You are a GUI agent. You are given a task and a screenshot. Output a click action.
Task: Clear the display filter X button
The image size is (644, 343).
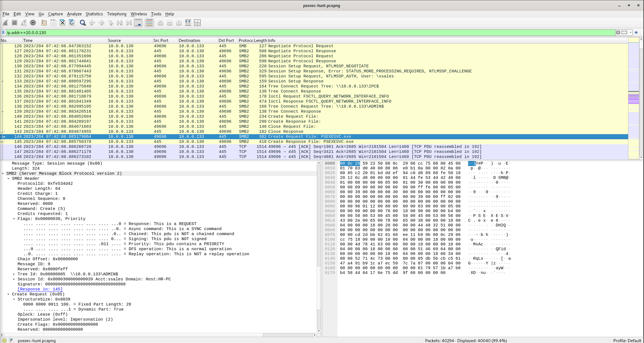coord(618,33)
